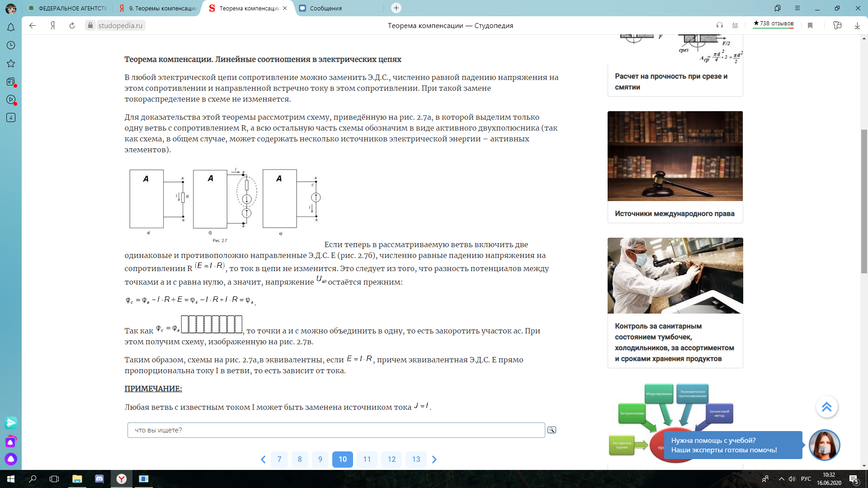Click the magnifier search button beside the search box

click(552, 430)
